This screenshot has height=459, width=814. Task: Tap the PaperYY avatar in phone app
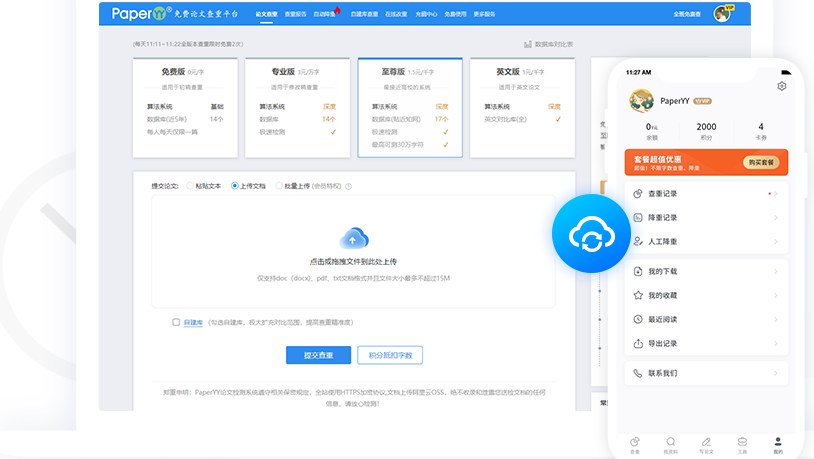pos(641,101)
